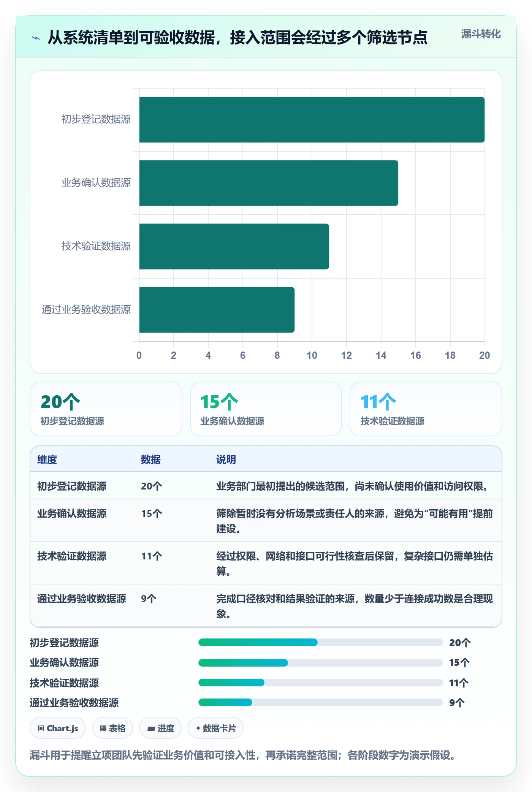Click the 表格 tag chip

[x=112, y=728]
